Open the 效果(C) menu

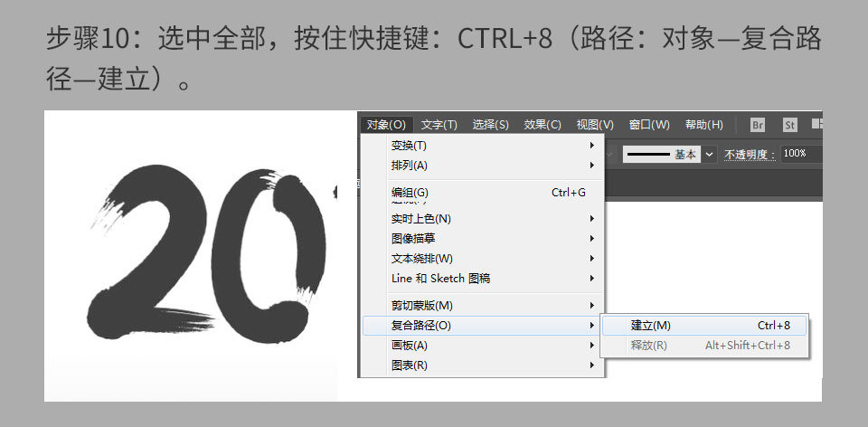542,125
